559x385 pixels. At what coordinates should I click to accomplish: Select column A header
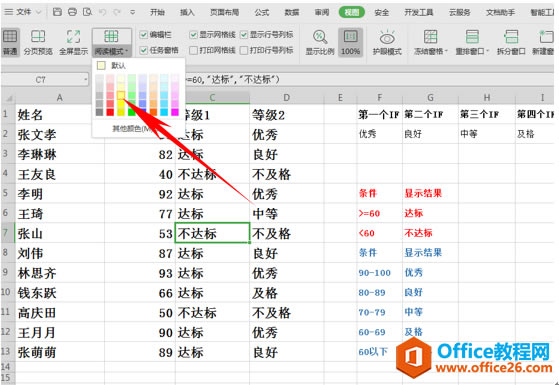click(60, 98)
